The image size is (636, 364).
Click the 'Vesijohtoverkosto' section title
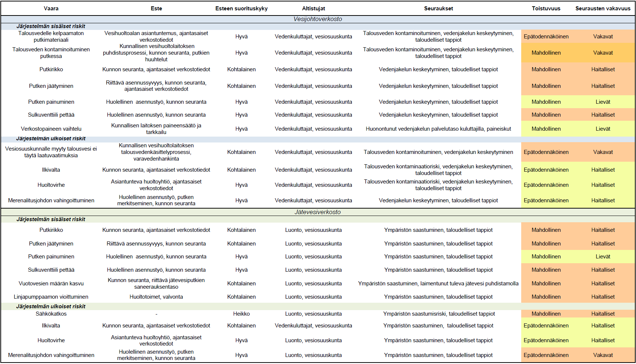pyautogui.click(x=318, y=19)
